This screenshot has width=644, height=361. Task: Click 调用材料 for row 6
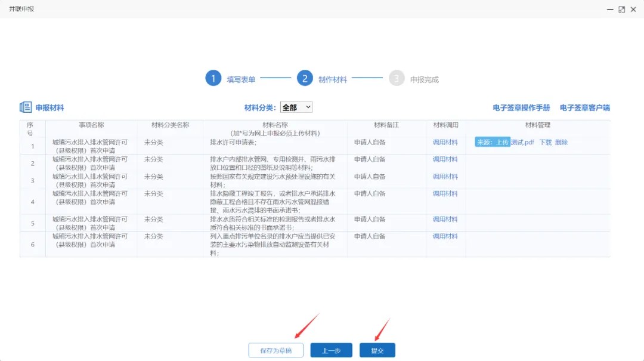445,236
